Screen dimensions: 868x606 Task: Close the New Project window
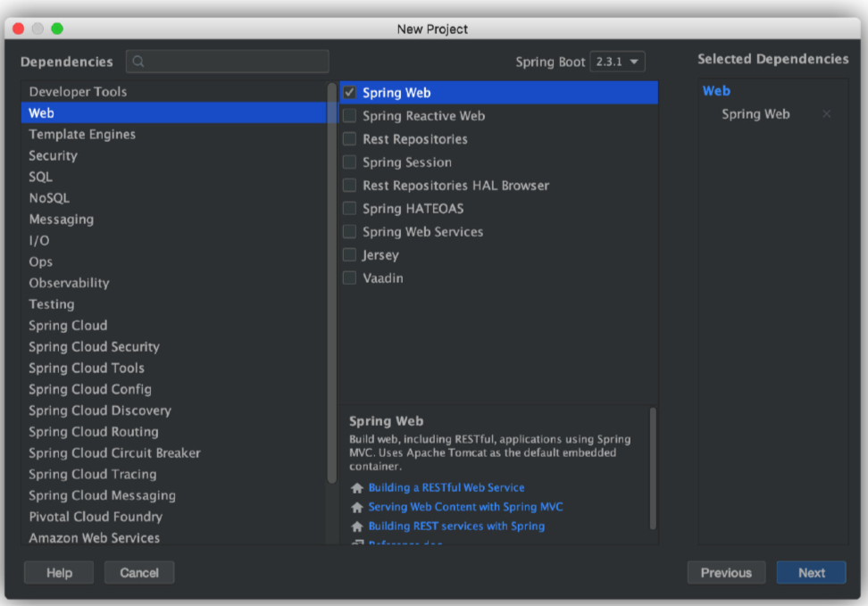coord(18,29)
